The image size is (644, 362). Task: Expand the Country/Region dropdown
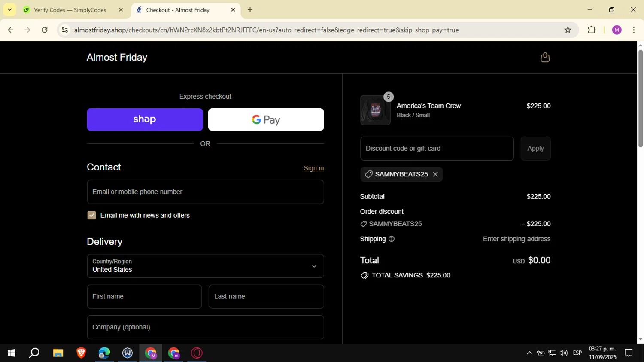click(205, 266)
